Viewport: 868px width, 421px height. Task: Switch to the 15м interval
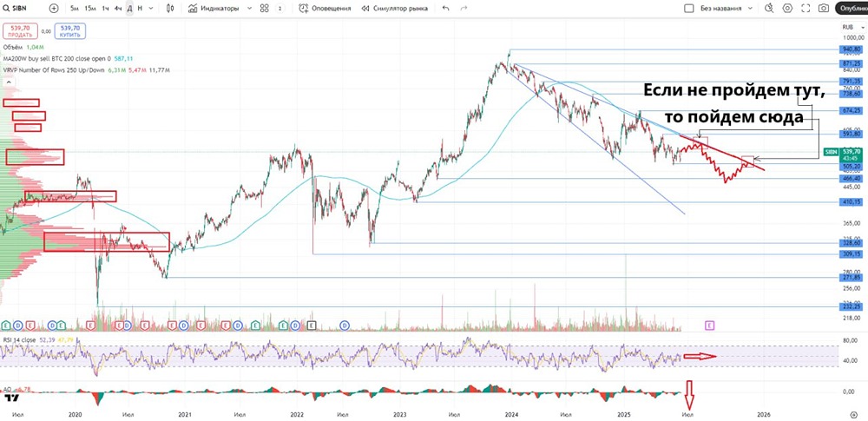click(x=90, y=9)
